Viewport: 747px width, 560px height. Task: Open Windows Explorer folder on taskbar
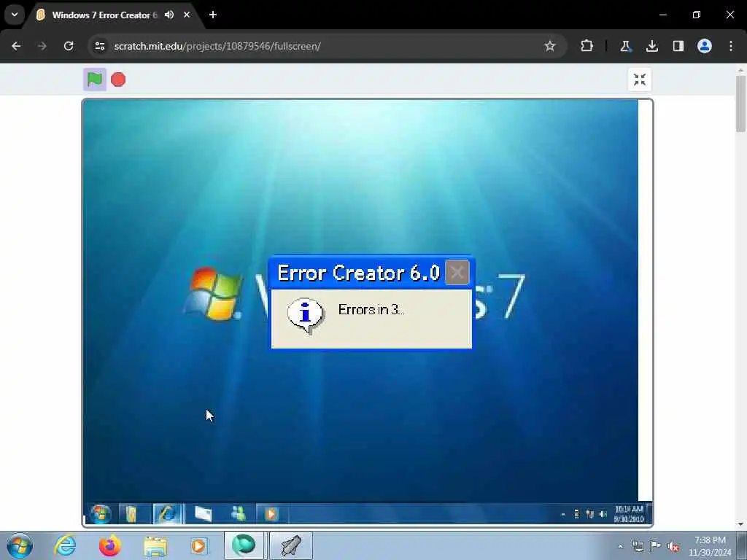click(x=155, y=546)
